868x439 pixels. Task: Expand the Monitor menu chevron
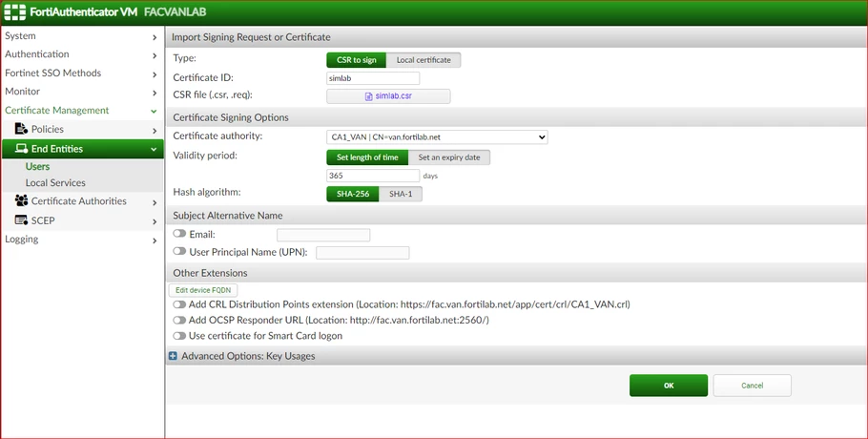point(155,93)
